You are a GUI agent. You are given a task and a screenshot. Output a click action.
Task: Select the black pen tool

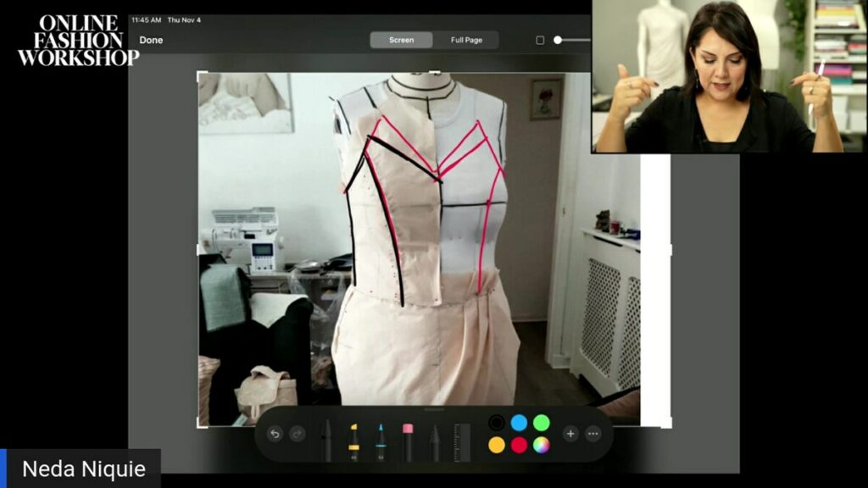(x=326, y=441)
